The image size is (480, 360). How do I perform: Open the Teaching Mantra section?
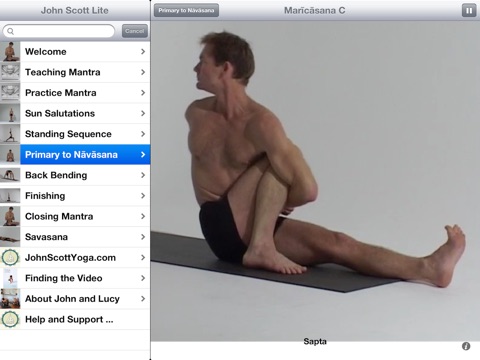click(75, 72)
